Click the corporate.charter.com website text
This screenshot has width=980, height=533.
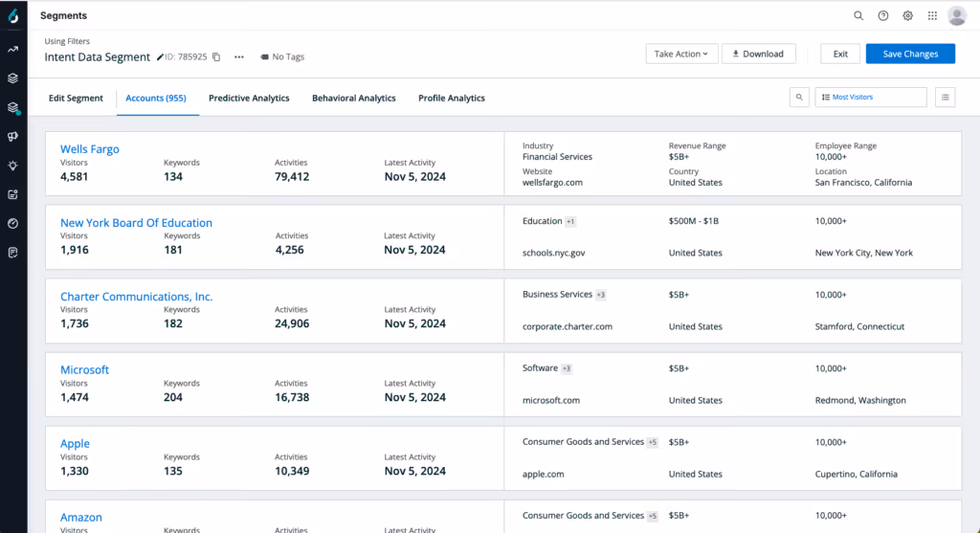pos(568,327)
